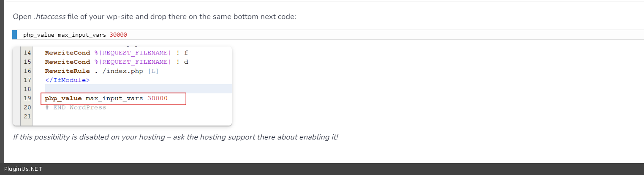644x175 pixels.
Task: Click the RewriteCond !-d line
Action: pos(116,62)
